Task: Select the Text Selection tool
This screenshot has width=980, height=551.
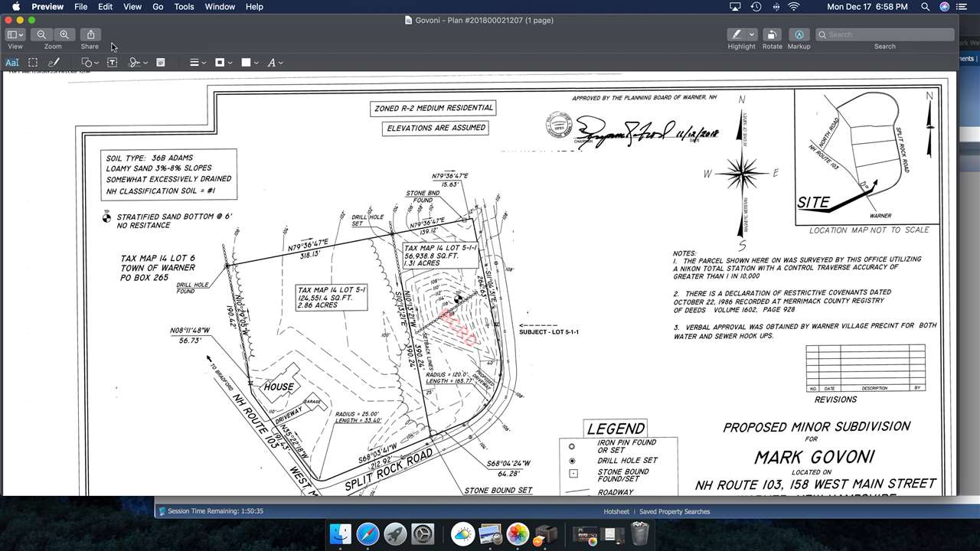Action: coord(12,63)
